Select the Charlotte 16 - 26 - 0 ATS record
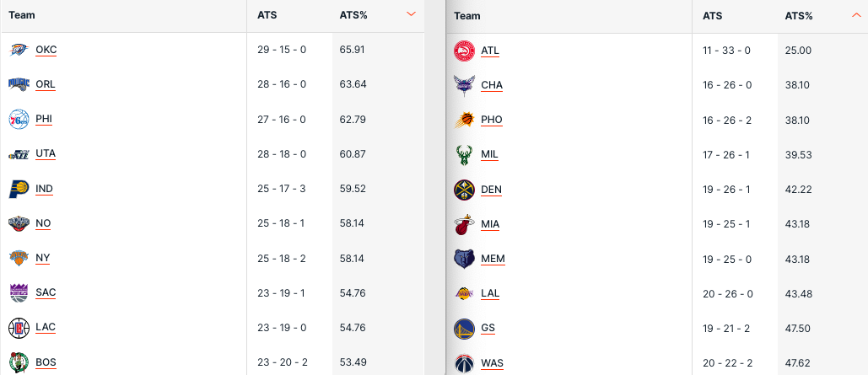Image resolution: width=868 pixels, height=375 pixels. pos(726,85)
